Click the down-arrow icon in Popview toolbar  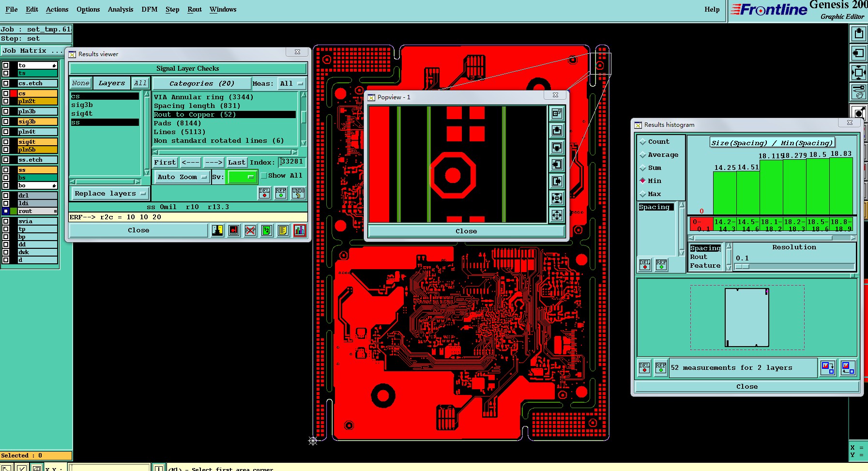[x=557, y=147]
